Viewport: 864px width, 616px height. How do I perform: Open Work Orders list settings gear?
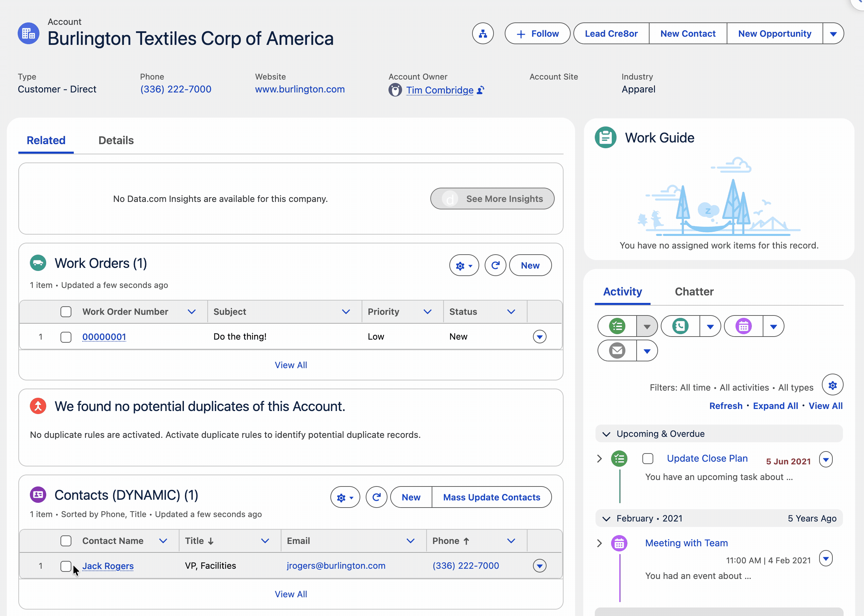tap(464, 266)
